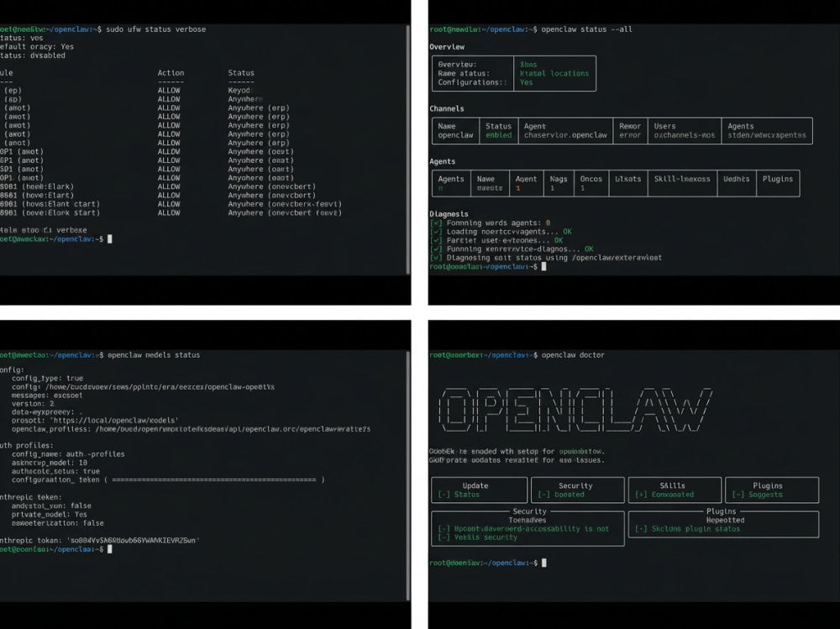Expand the 'Skcluns plugin status' entry
840x629 pixels.
(687, 529)
